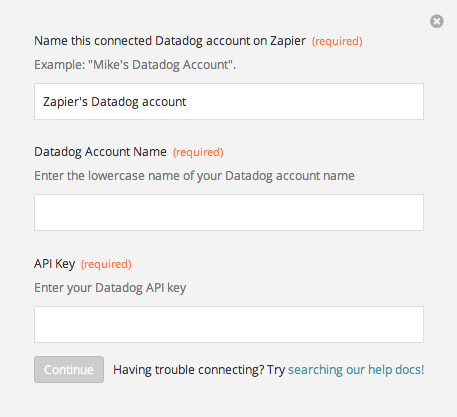The image size is (457, 417).
Task: Click the word "Try" before the help link
Action: click(x=276, y=370)
